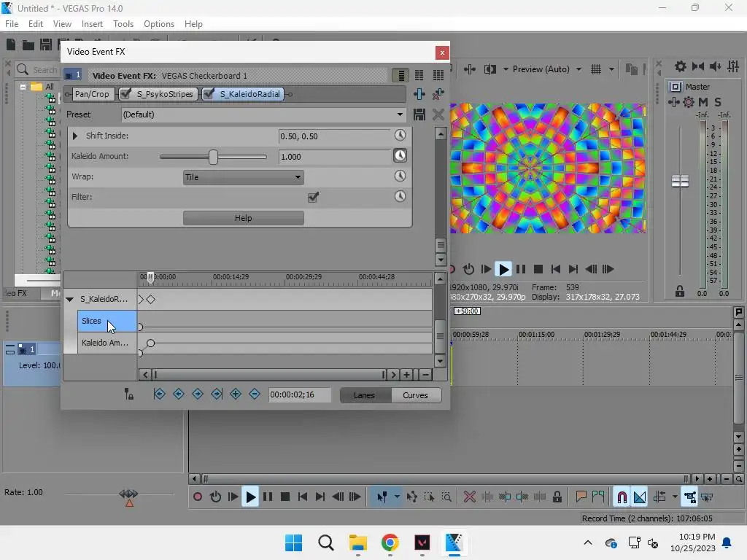Click the Shift Inside value field
Screen dimensions: 747x560
point(334,136)
